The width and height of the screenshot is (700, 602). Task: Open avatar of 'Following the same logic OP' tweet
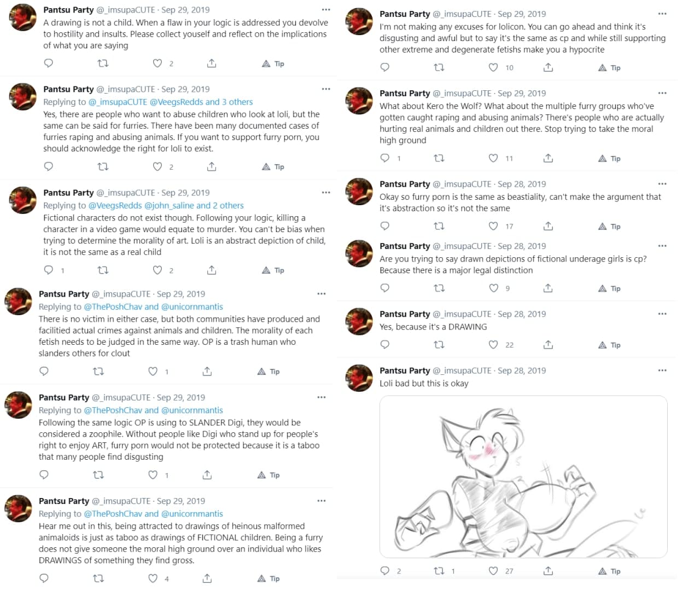19,405
